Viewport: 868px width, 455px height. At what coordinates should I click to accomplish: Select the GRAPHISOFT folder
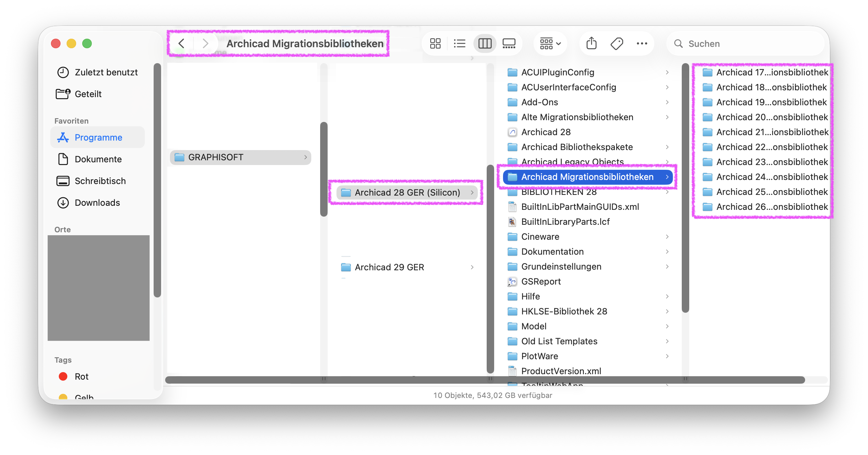[241, 157]
